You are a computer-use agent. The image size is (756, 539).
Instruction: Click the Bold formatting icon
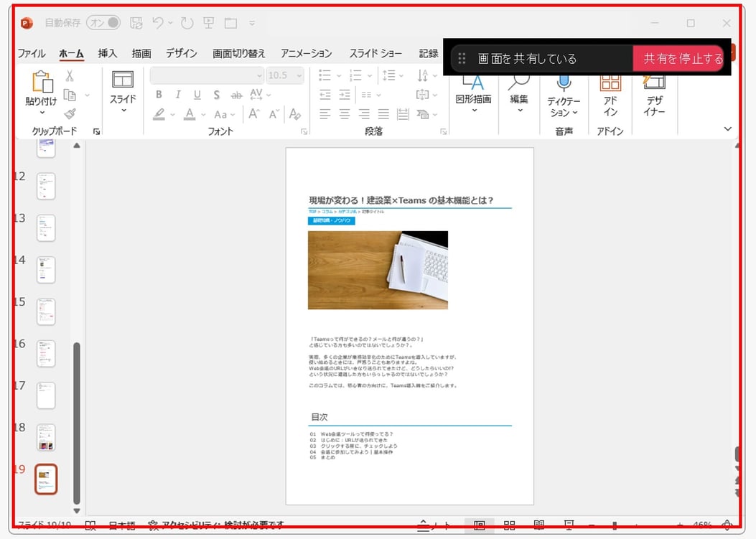[x=159, y=95]
